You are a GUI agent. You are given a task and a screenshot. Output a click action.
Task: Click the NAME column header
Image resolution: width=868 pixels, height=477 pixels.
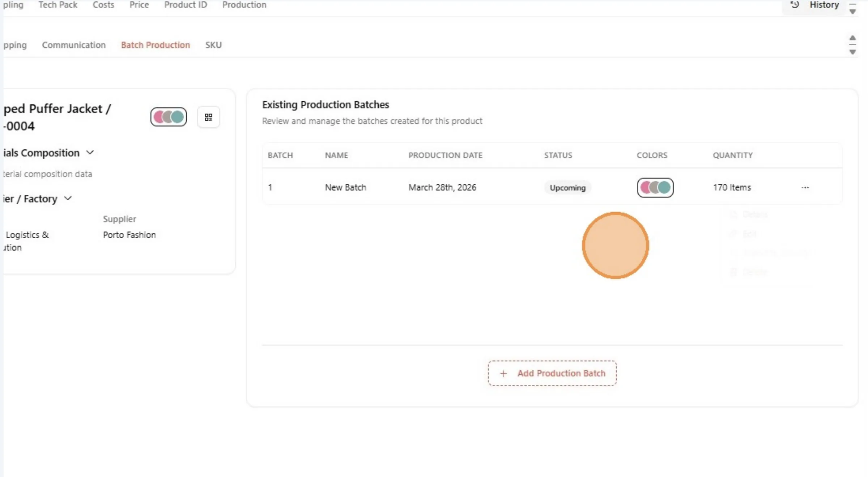point(336,155)
